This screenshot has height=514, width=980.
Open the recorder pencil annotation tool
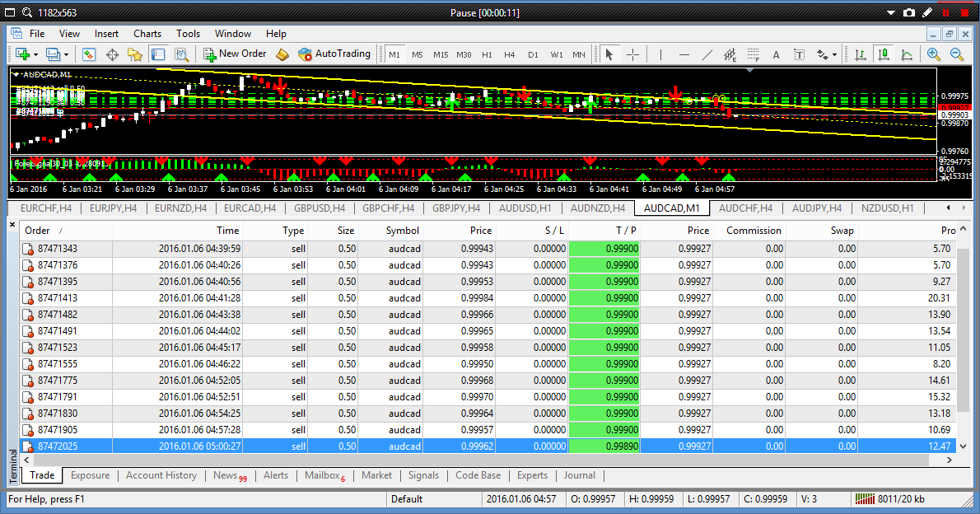coord(927,12)
